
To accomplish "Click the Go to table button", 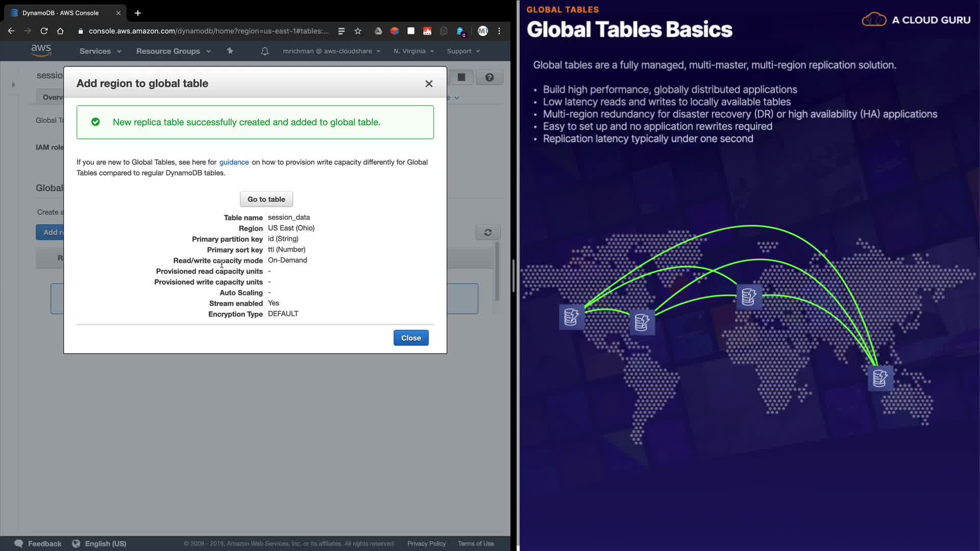I will coord(266,199).
